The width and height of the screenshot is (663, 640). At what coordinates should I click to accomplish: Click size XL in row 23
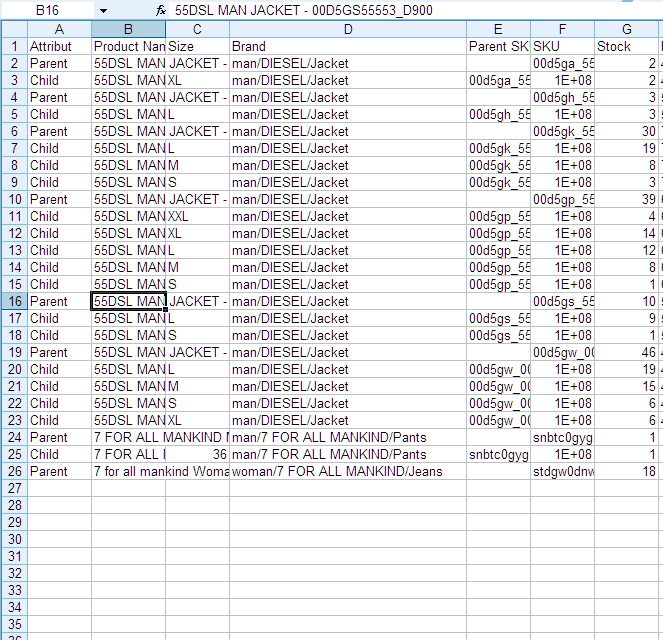(x=197, y=420)
